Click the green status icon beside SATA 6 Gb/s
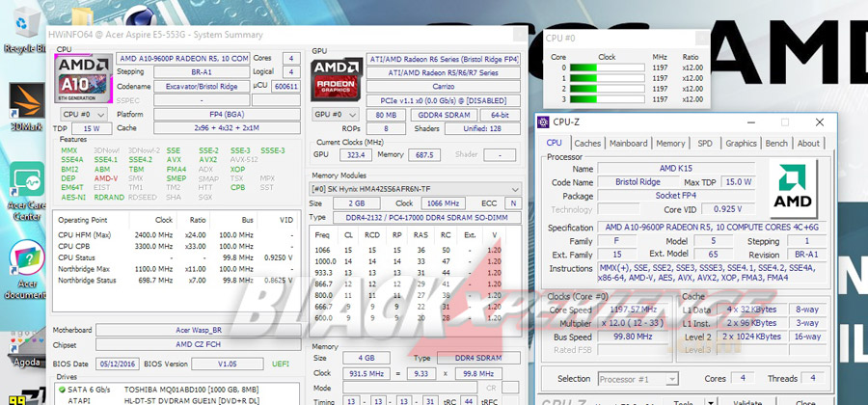 pos(62,390)
